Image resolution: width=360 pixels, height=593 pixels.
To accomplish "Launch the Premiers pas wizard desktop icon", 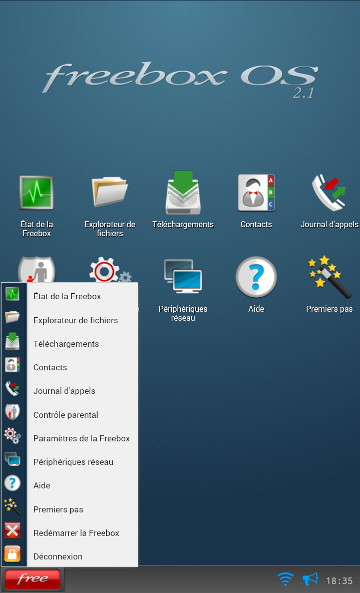I will point(329,277).
